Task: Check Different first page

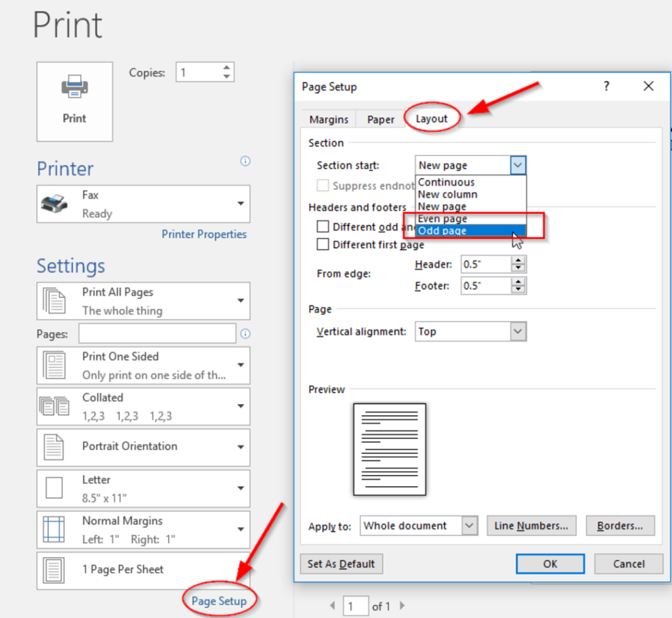Action: [322, 245]
